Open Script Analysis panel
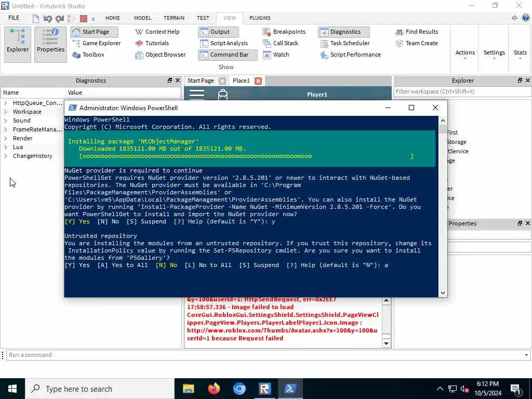 click(224, 43)
